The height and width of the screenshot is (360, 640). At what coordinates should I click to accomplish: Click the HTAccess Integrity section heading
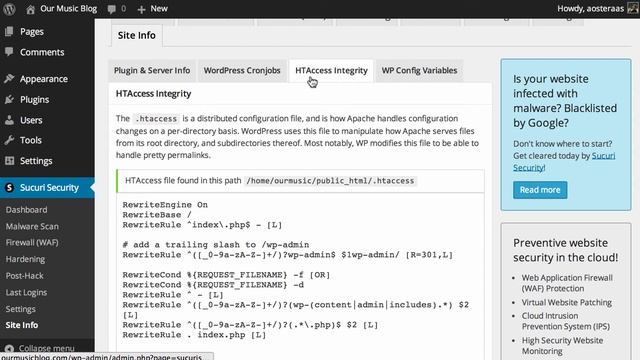153,93
